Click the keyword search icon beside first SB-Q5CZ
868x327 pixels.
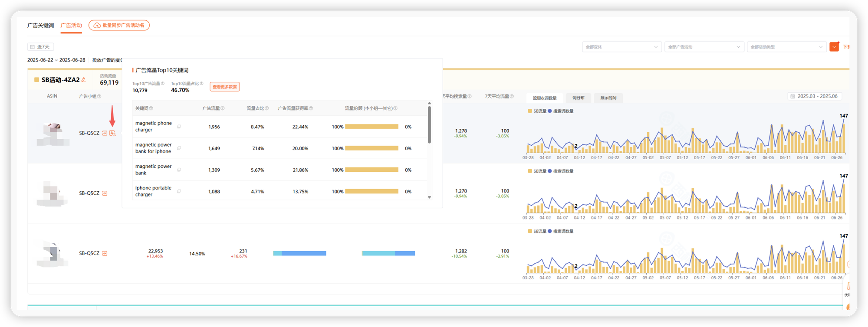pyautogui.click(x=112, y=133)
